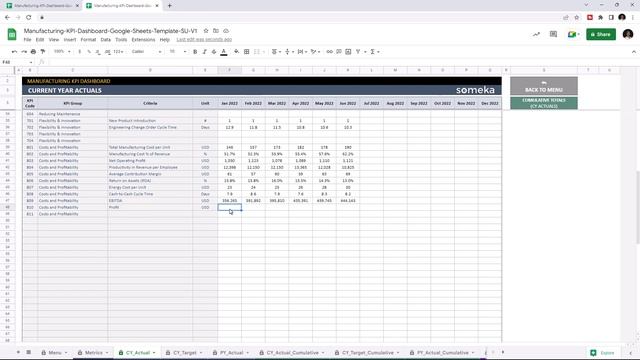Open a new browser tab
The height and width of the screenshot is (360, 640).
click(169, 6)
